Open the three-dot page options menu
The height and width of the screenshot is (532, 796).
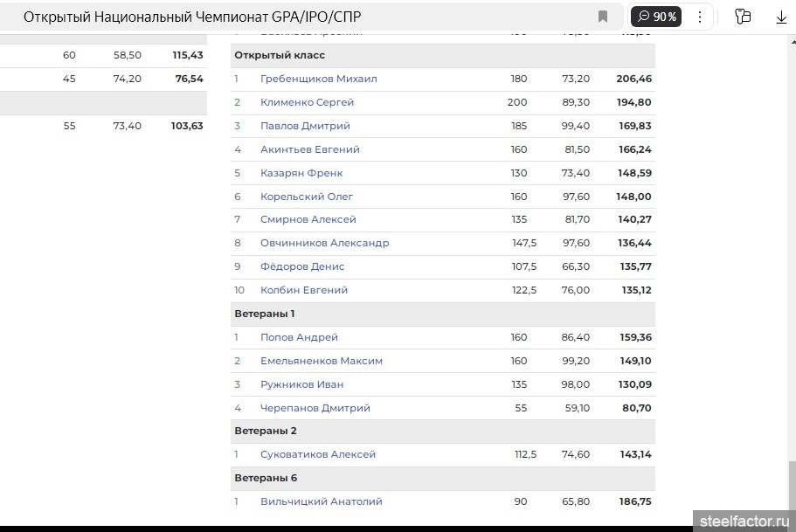pos(699,17)
